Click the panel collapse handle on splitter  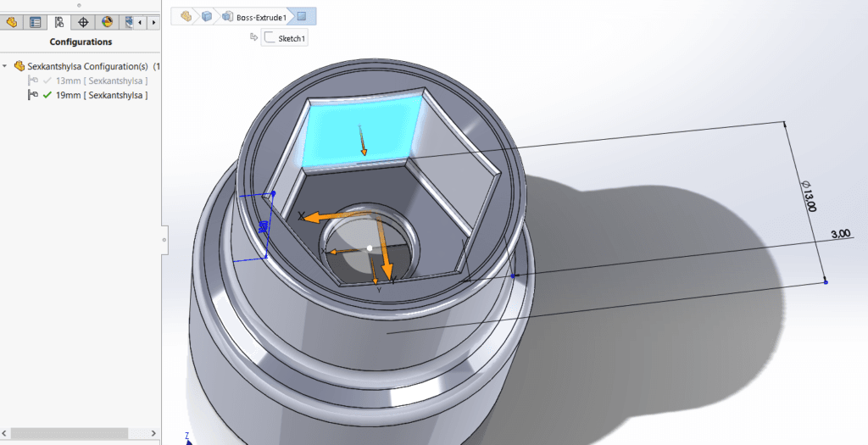[164, 240]
